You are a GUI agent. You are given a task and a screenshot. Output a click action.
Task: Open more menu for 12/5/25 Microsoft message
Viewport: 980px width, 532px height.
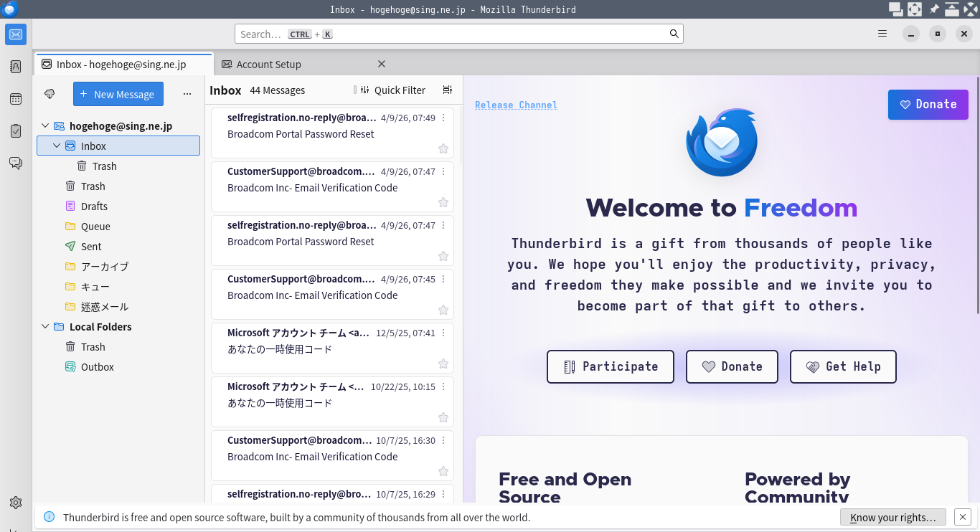tap(443, 333)
